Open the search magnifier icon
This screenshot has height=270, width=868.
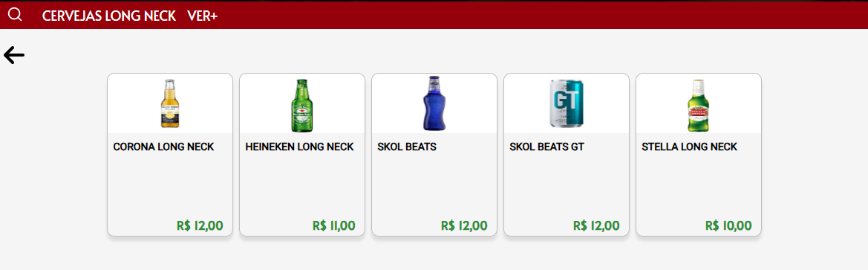(x=15, y=15)
